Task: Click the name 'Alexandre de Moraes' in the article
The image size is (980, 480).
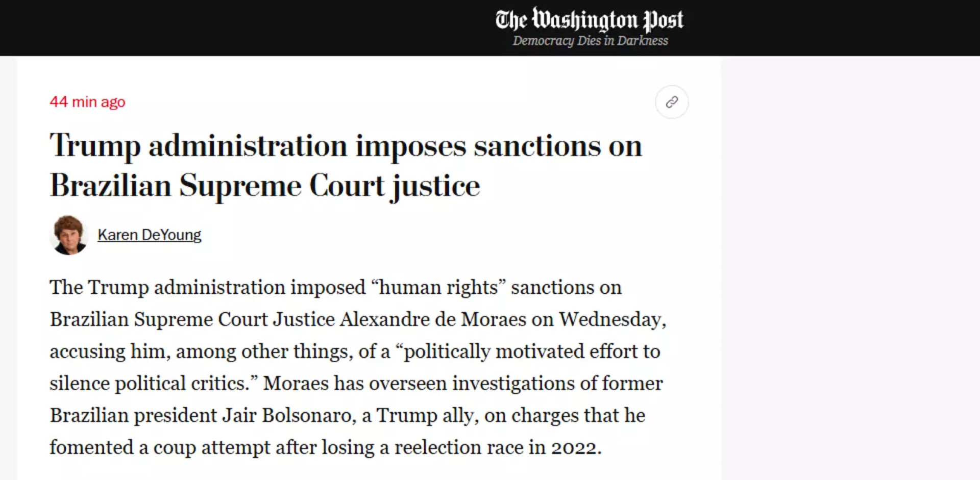Action: (x=433, y=319)
